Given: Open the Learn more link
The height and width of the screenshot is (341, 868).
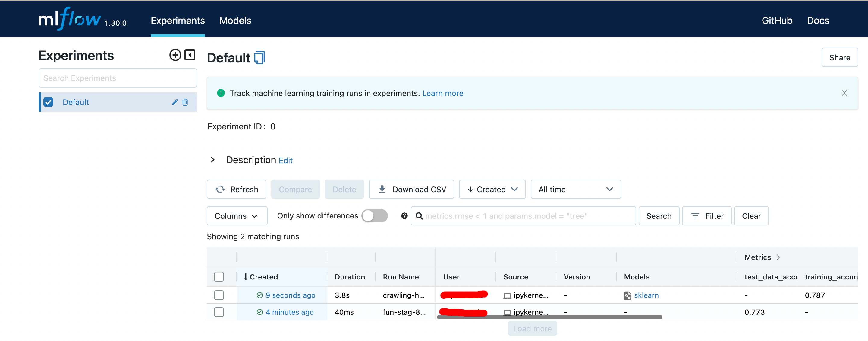Looking at the screenshot, I should (x=442, y=94).
